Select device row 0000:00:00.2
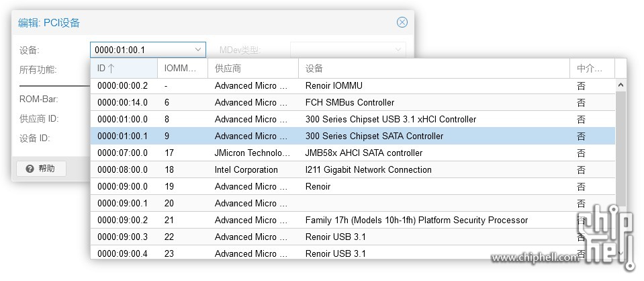The image size is (644, 281). (x=353, y=85)
